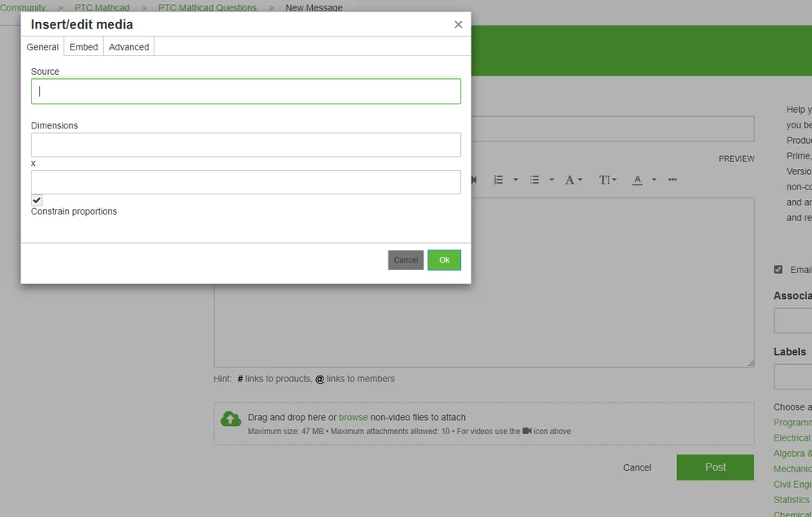The width and height of the screenshot is (812, 517).
Task: Open the numbered list style dropdown
Action: pyautogui.click(x=515, y=180)
